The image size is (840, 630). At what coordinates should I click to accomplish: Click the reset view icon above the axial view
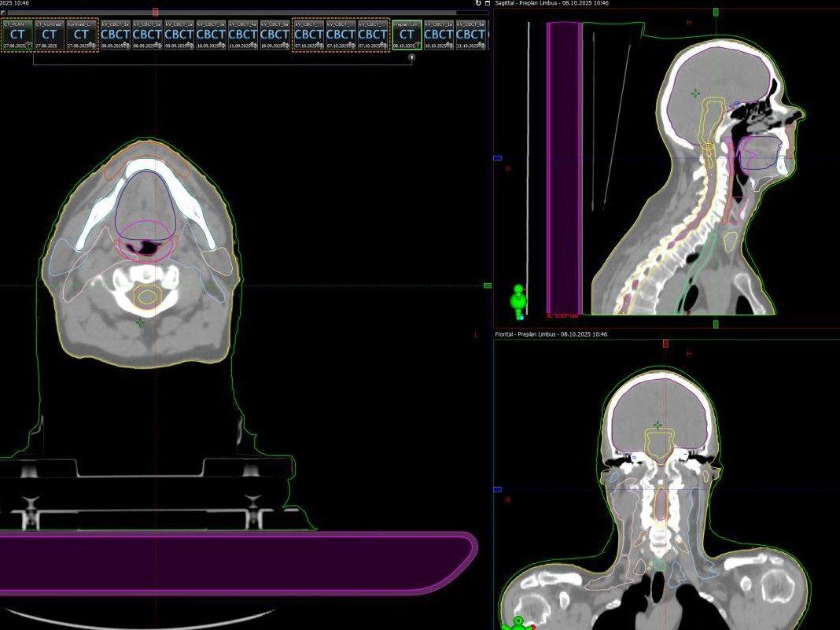tap(478, 3)
